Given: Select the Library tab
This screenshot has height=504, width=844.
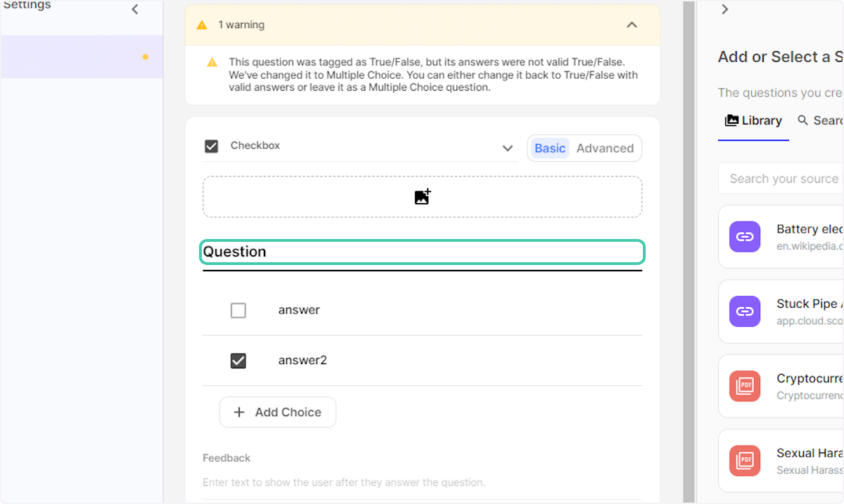Looking at the screenshot, I should tap(753, 120).
